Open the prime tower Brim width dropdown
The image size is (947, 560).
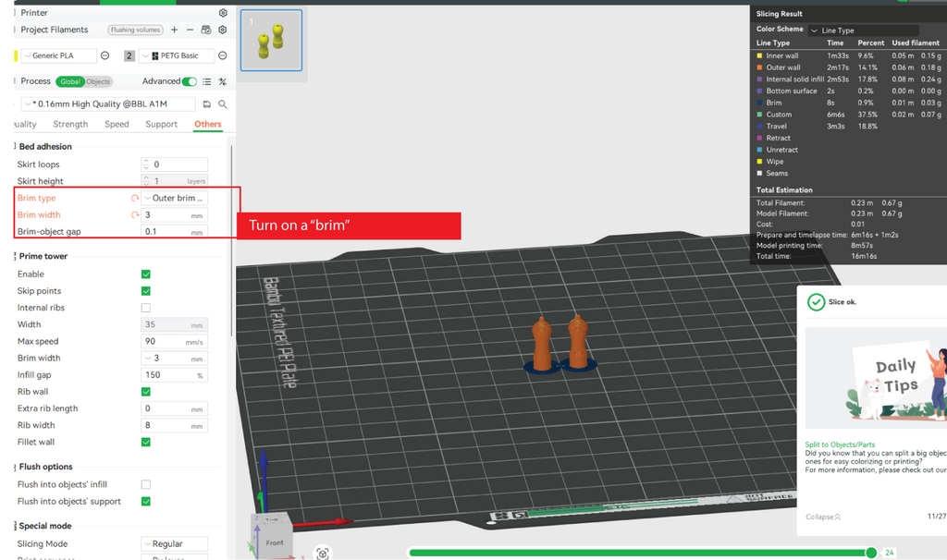175,359
